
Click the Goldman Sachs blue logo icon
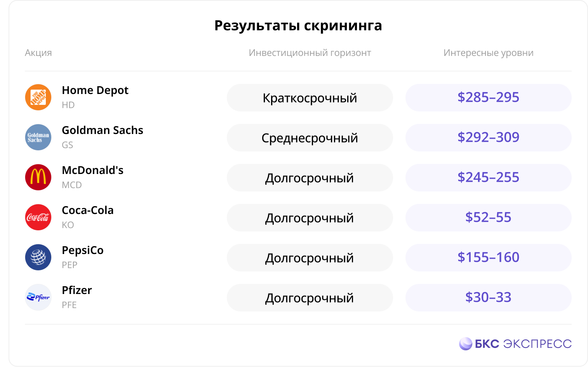tap(38, 137)
